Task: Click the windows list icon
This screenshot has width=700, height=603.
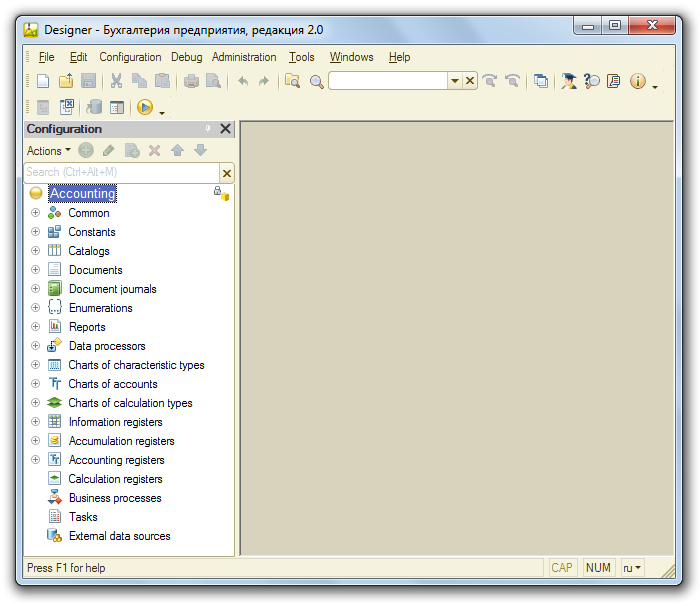Action: point(541,81)
